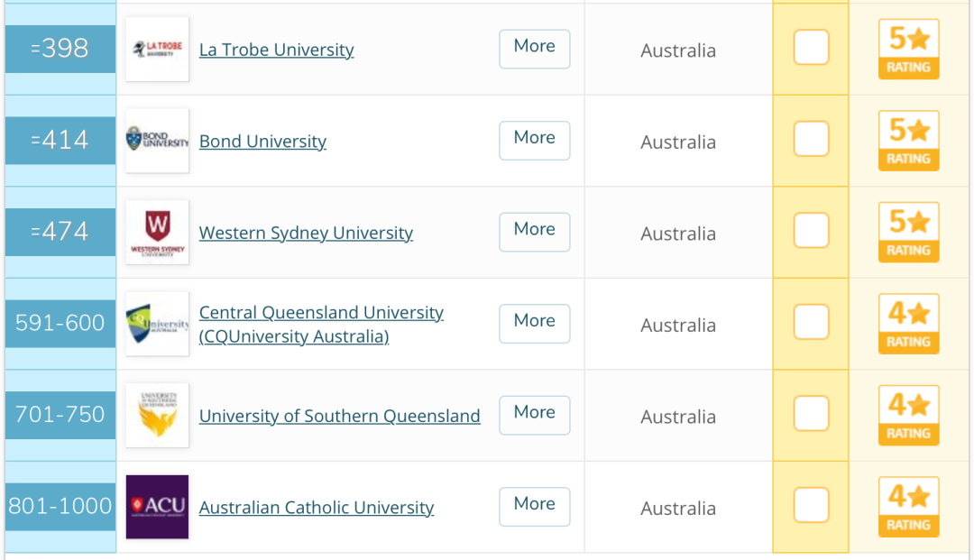The image size is (974, 560).
Task: Click the La Trobe University logo
Action: point(157,49)
